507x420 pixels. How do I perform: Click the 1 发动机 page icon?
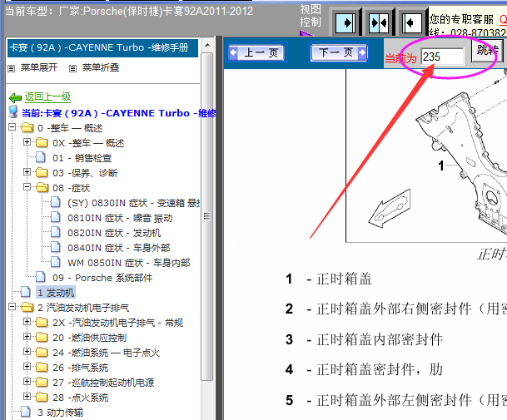tap(26, 292)
